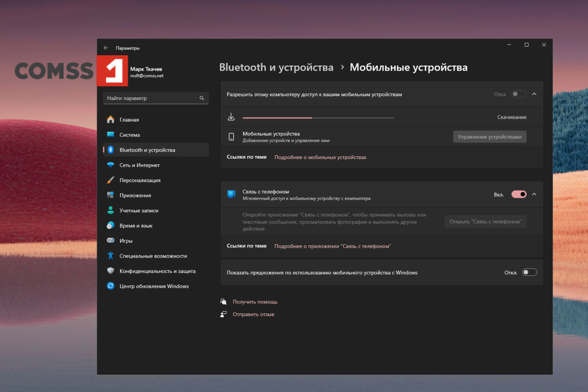Maximize the Параметры window
The width and height of the screenshot is (588, 392).
[x=526, y=45]
